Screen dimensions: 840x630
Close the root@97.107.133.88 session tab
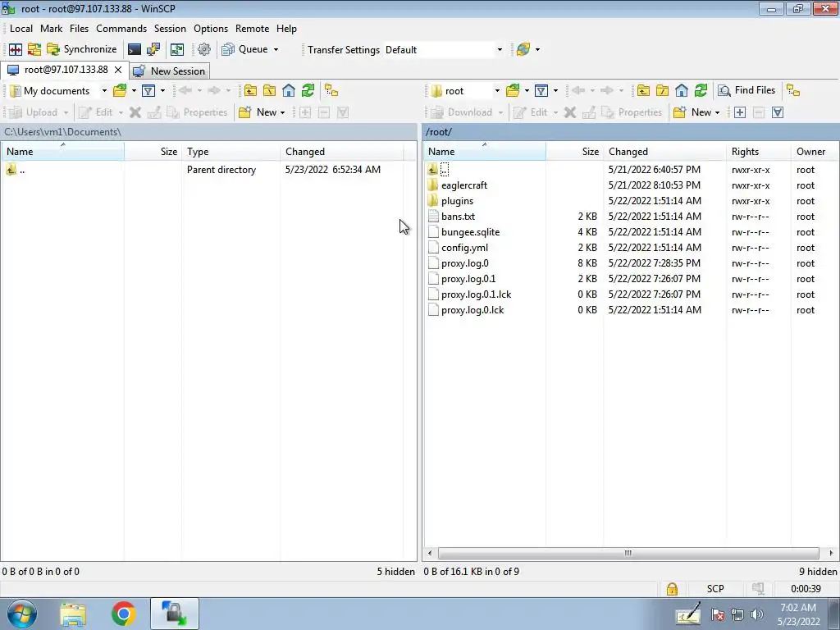pyautogui.click(x=118, y=70)
